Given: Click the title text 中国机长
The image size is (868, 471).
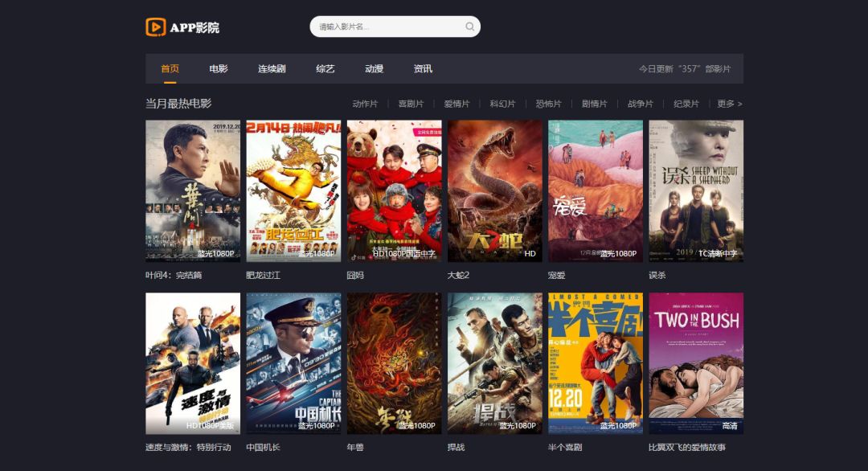Looking at the screenshot, I should [263, 447].
